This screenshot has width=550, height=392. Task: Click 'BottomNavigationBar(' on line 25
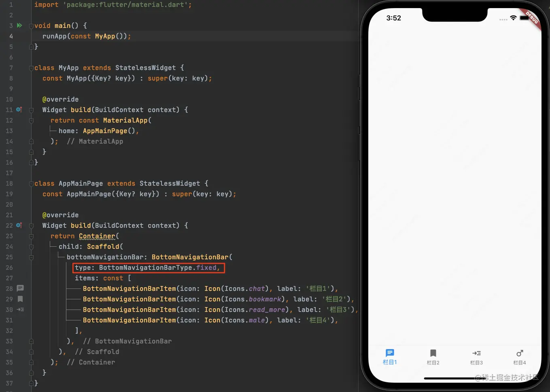pos(192,257)
